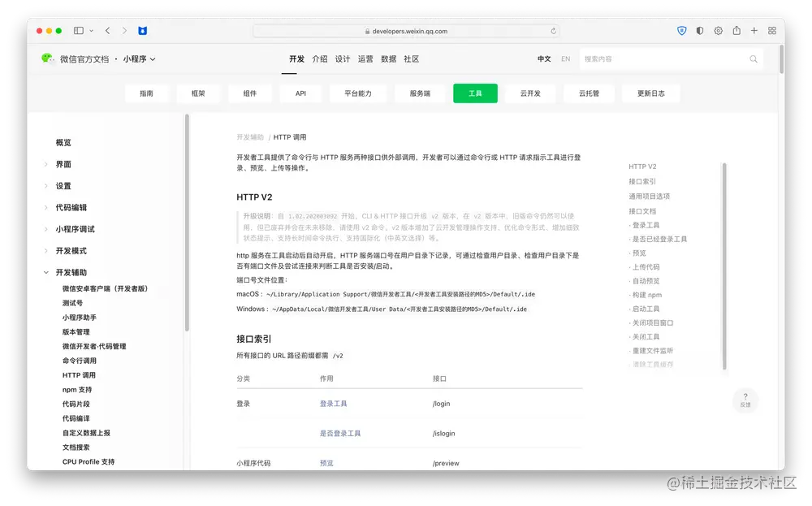
Task: Click the 搜索内容 search input field
Action: coord(641,58)
